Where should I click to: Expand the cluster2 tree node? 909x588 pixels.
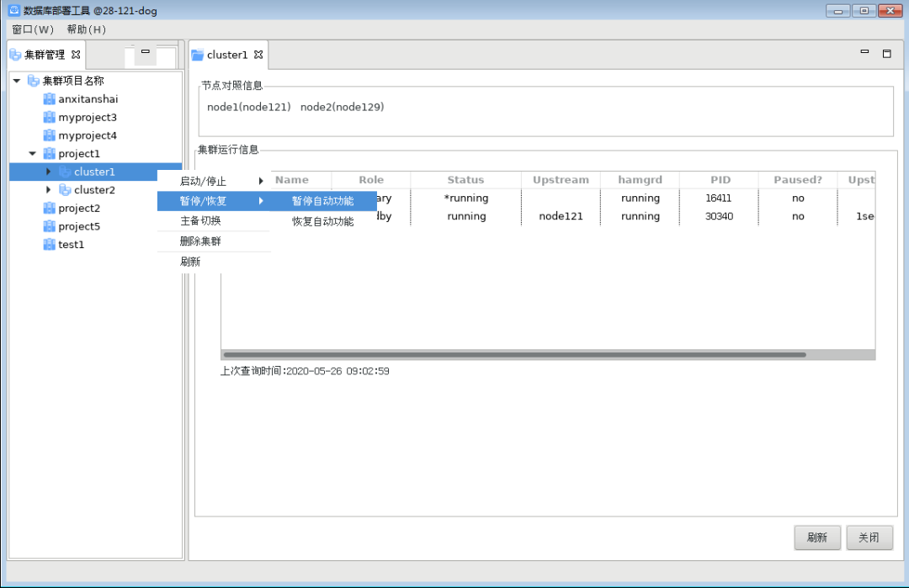tap(48, 190)
